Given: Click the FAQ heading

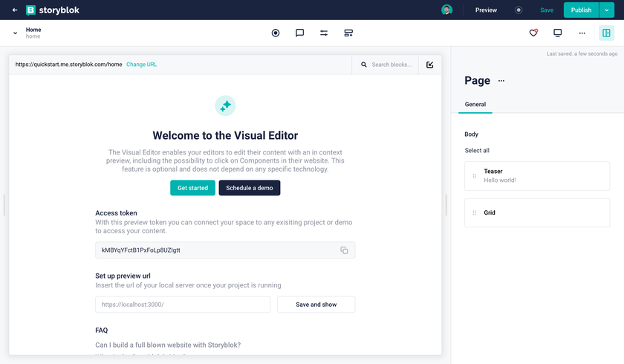Looking at the screenshot, I should (102, 330).
